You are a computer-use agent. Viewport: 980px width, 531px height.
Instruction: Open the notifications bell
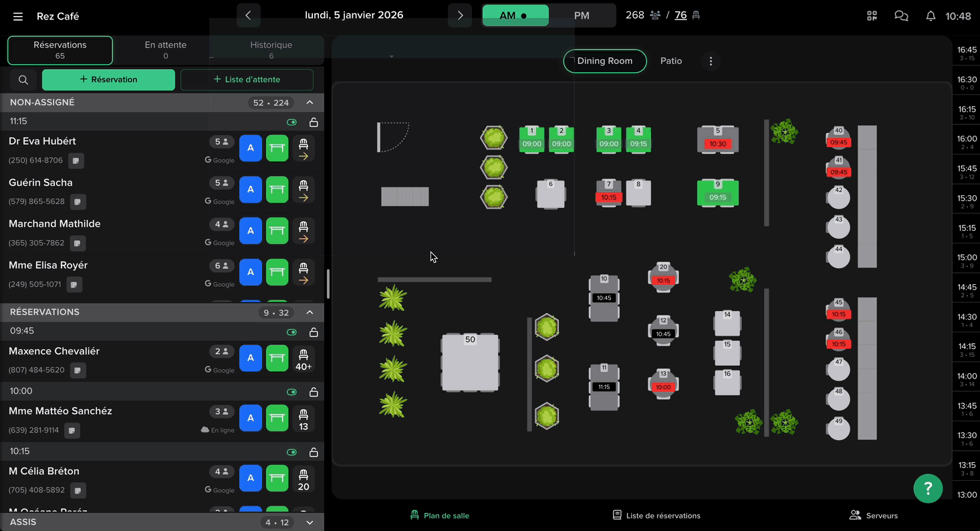[931, 16]
